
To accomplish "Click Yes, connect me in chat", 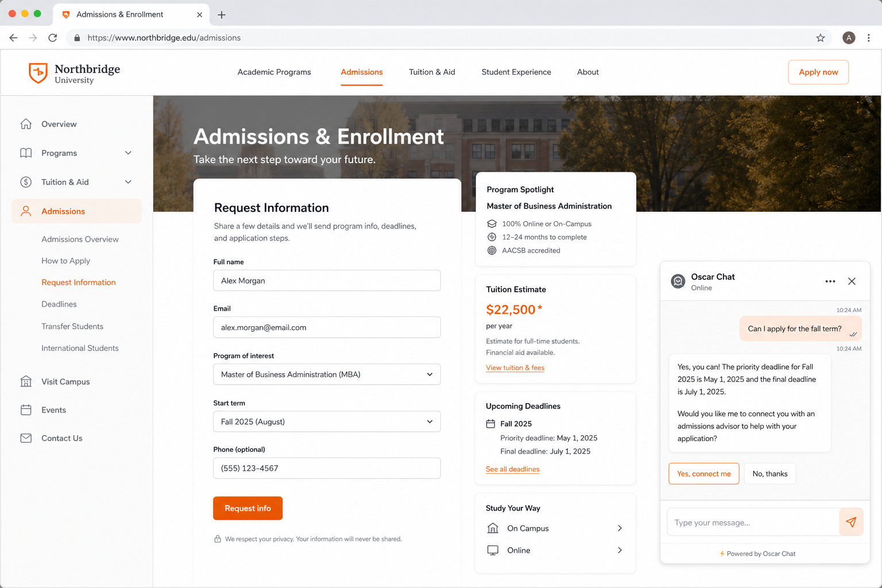I will tap(704, 474).
